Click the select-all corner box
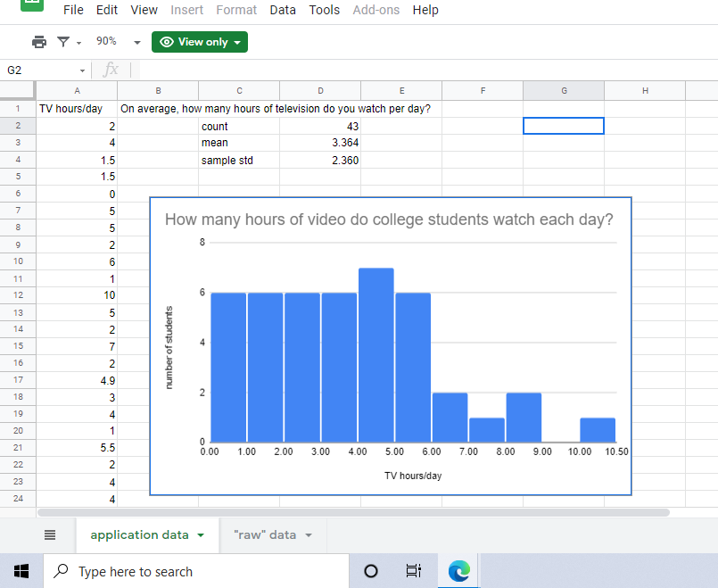718x588 pixels. tap(18, 90)
